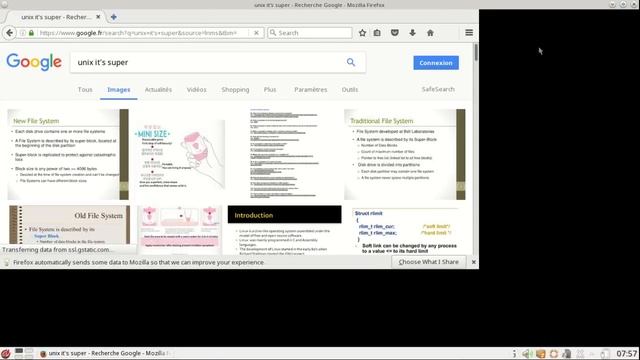Click the clock showing 07:57
The width and height of the screenshot is (640, 360).
coord(627,353)
